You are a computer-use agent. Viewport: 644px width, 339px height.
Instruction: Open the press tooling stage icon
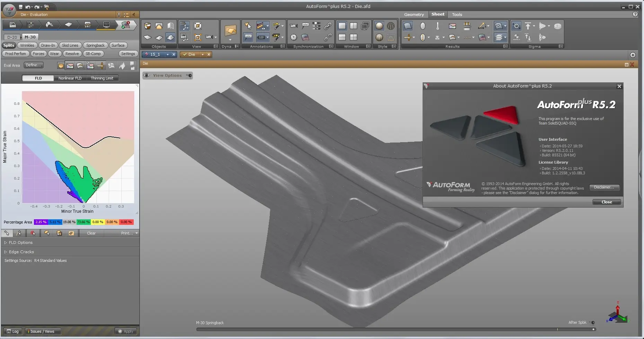87,25
